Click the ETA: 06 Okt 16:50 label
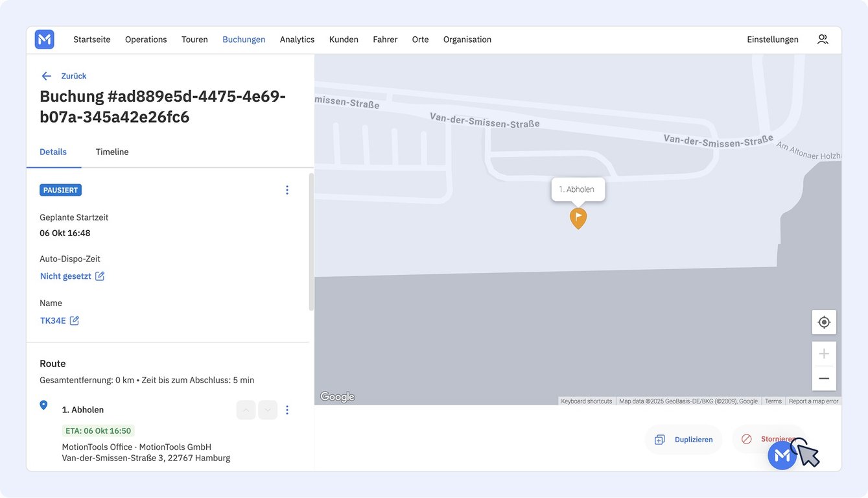Viewport: 868px width, 498px height. coord(98,431)
